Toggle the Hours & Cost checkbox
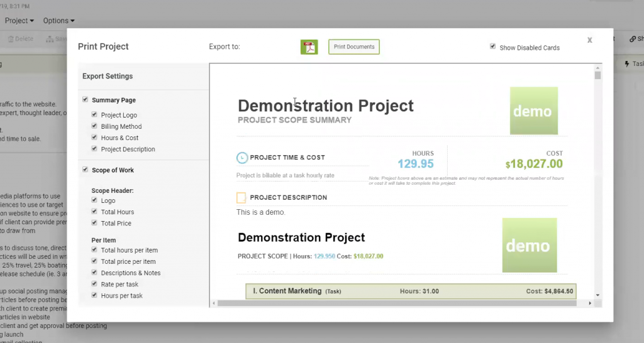 pos(94,138)
